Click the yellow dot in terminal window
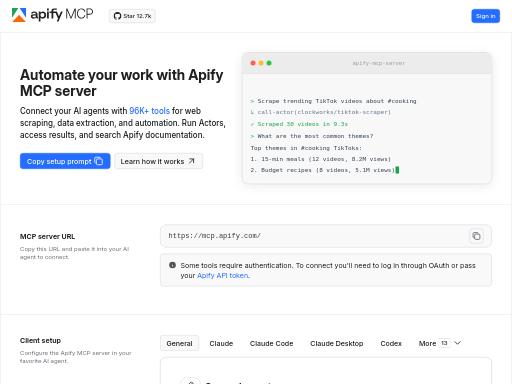 tap(261, 63)
